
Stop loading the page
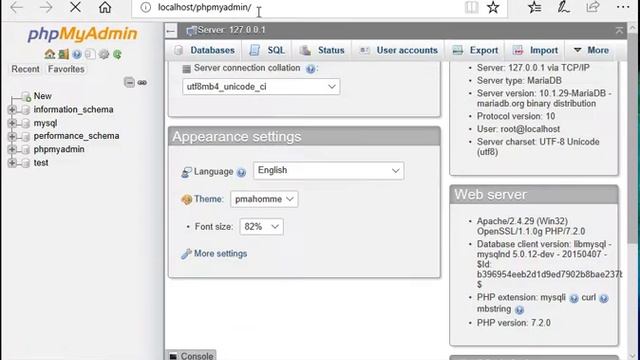point(75,7)
